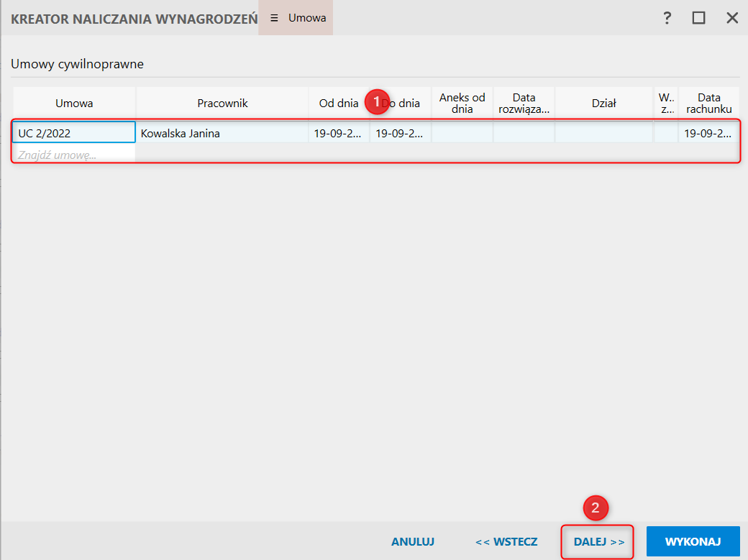748x560 pixels.
Task: Sort by the W.. z... column header
Action: pos(666,103)
